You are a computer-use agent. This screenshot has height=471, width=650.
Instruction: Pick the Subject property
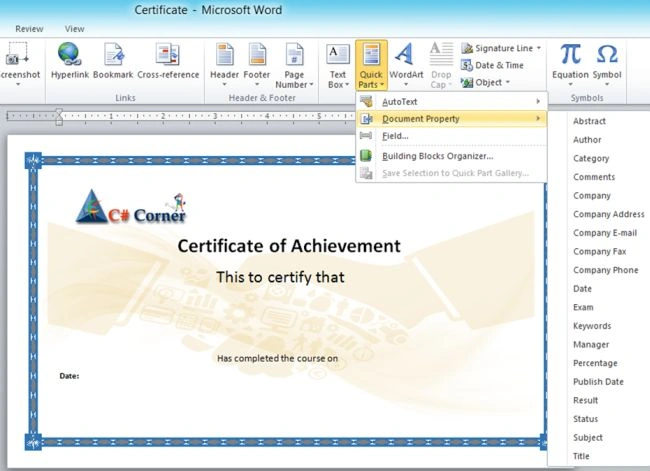point(587,437)
